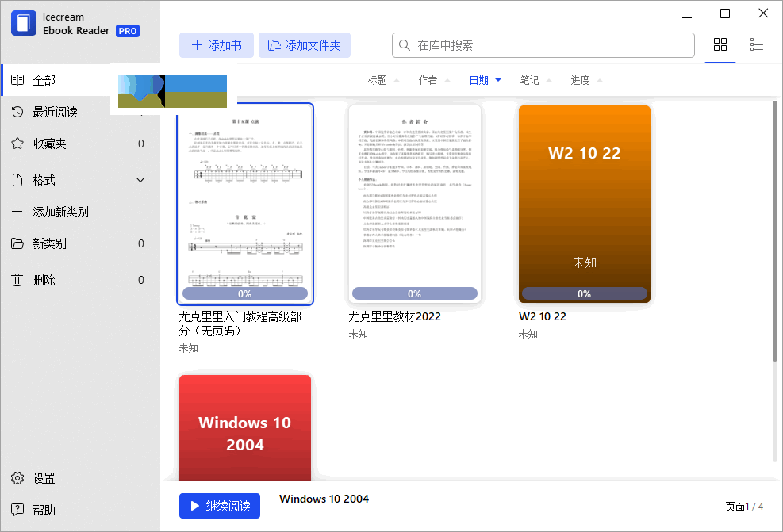Click the plus icon beside 添加新类别
The height and width of the screenshot is (532, 783).
17,212
